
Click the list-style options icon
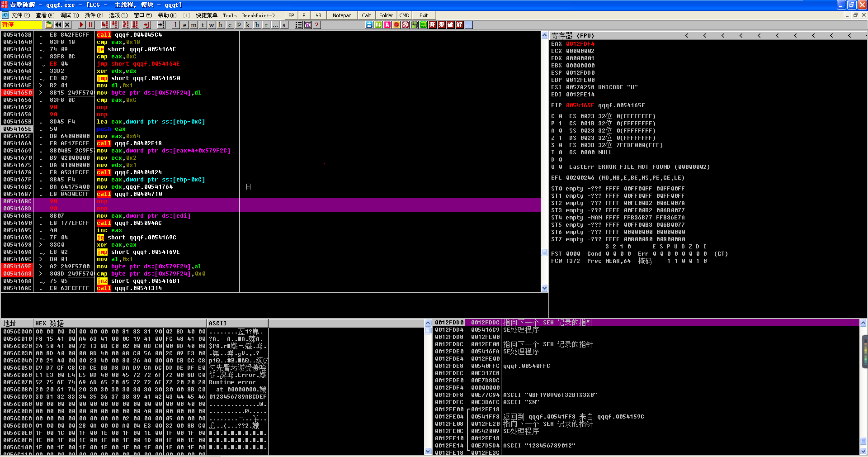[298, 25]
